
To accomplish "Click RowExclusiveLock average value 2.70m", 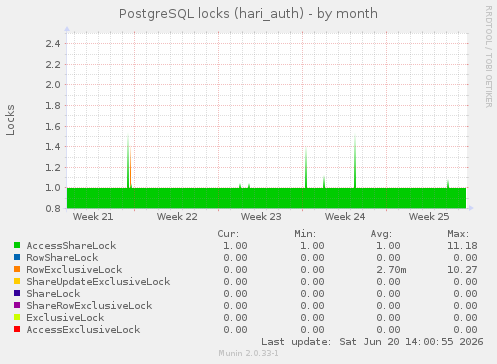I will click(391, 270).
